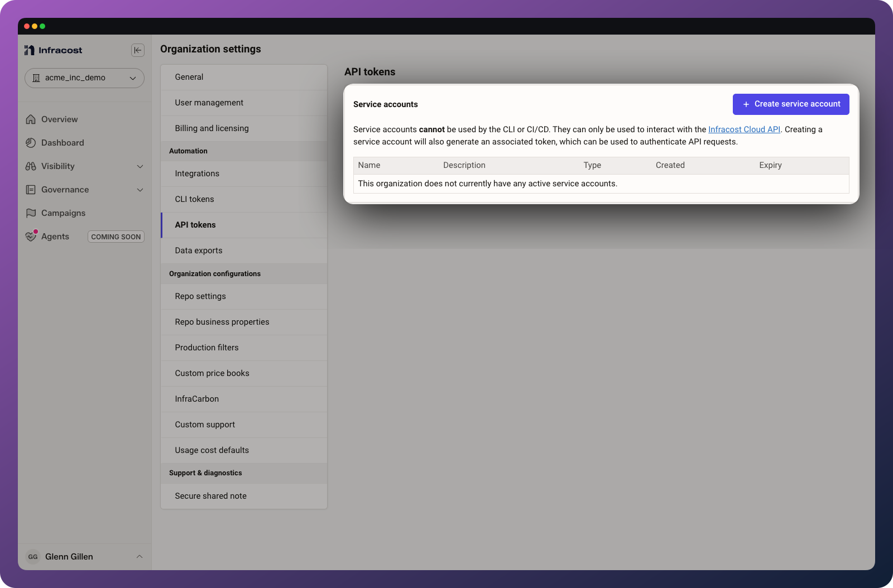Viewport: 893px width, 588px height.
Task: Select CLI tokens in settings menu
Action: pos(244,199)
